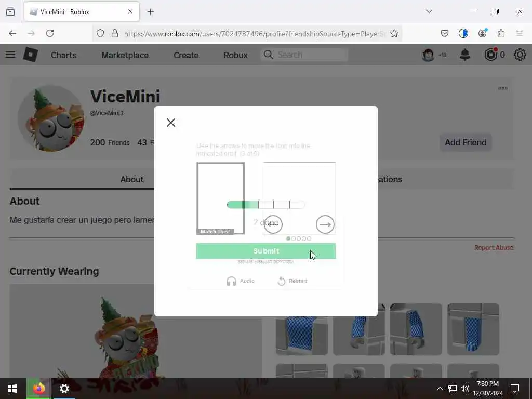The image size is (532, 399).
Task: Open the Robux page
Action: click(235, 55)
